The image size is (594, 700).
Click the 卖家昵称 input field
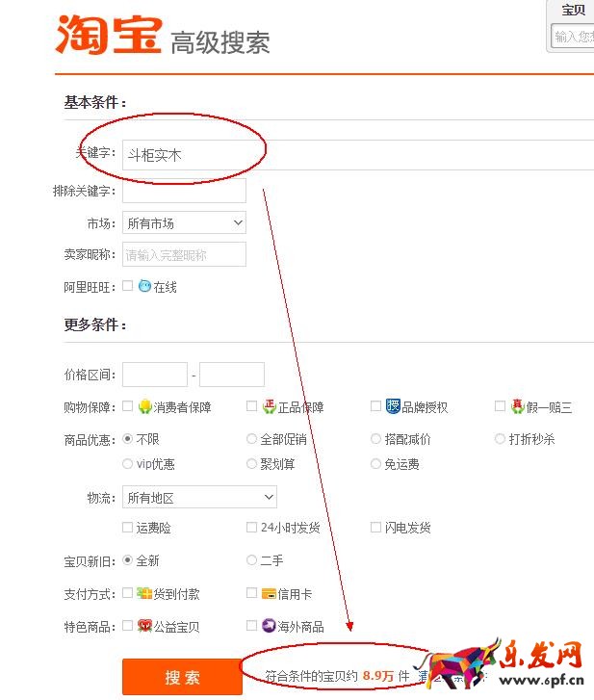pos(184,254)
